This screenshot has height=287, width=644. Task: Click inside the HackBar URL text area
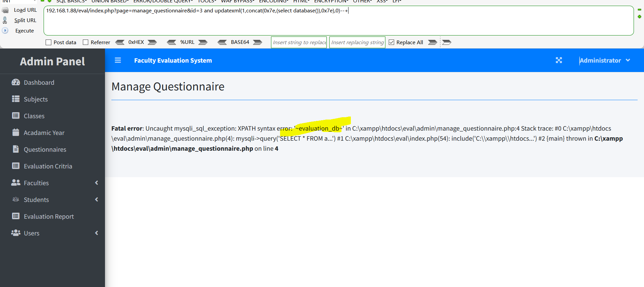point(338,20)
